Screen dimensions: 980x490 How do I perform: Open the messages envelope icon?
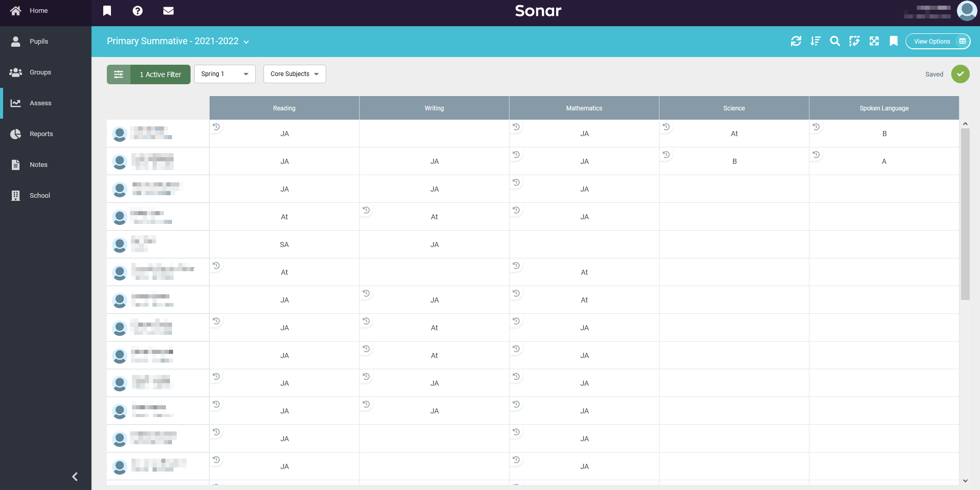168,11
